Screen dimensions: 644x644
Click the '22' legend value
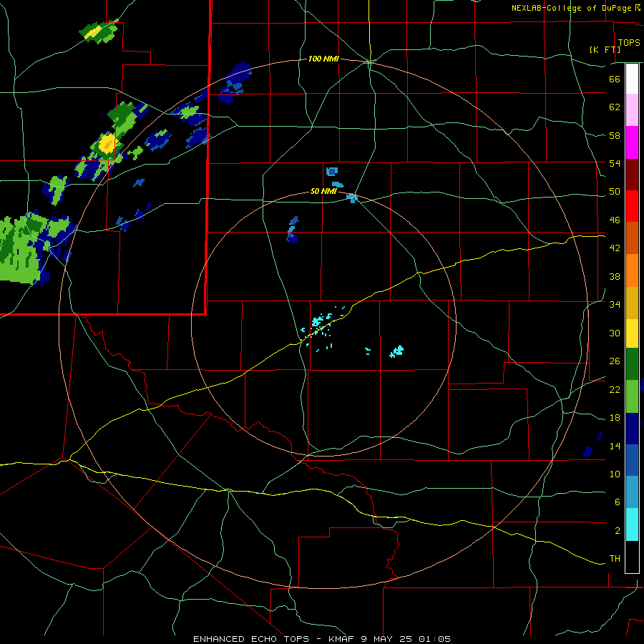pyautogui.click(x=615, y=389)
